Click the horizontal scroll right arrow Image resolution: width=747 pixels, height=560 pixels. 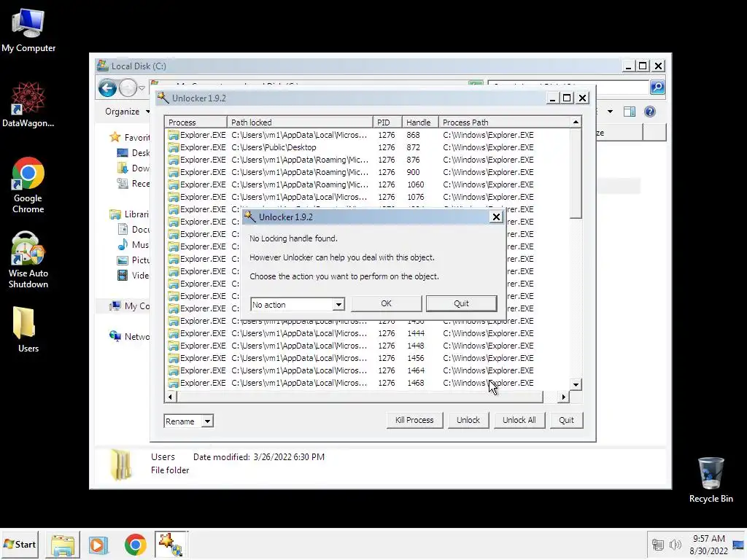[564, 397]
